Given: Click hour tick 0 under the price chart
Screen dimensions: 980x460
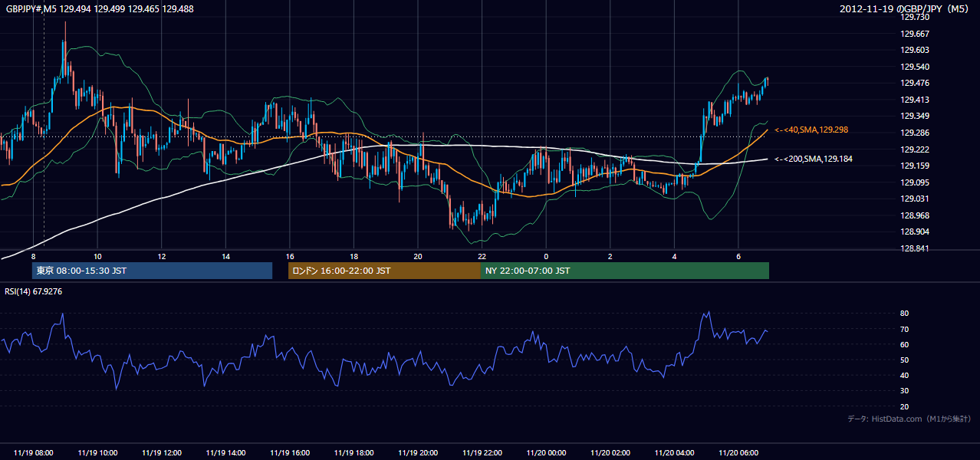Looking at the screenshot, I should [546, 256].
